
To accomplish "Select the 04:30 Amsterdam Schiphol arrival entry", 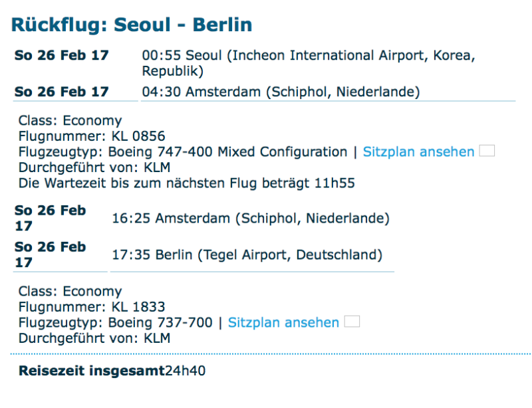I will coord(281,92).
